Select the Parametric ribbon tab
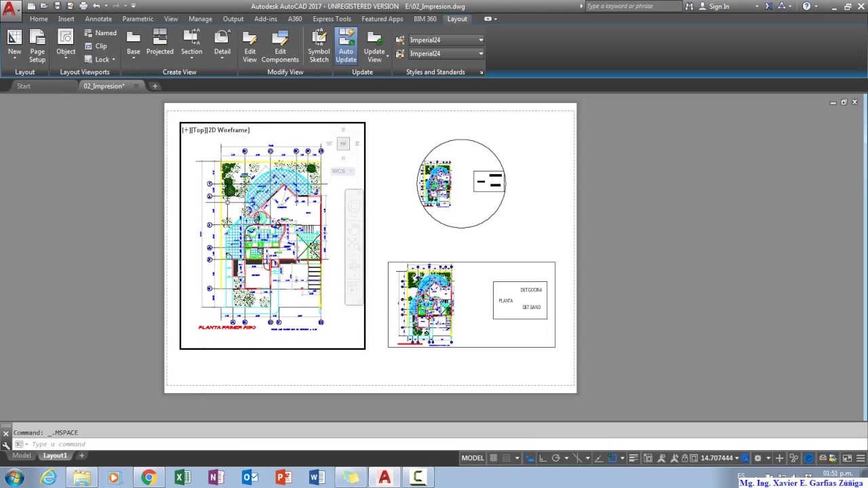This screenshot has width=868, height=488. [138, 19]
